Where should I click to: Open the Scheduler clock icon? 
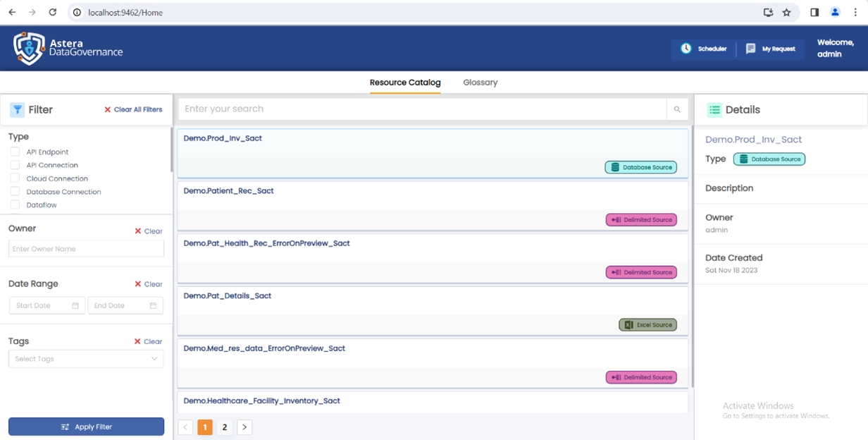tap(686, 49)
